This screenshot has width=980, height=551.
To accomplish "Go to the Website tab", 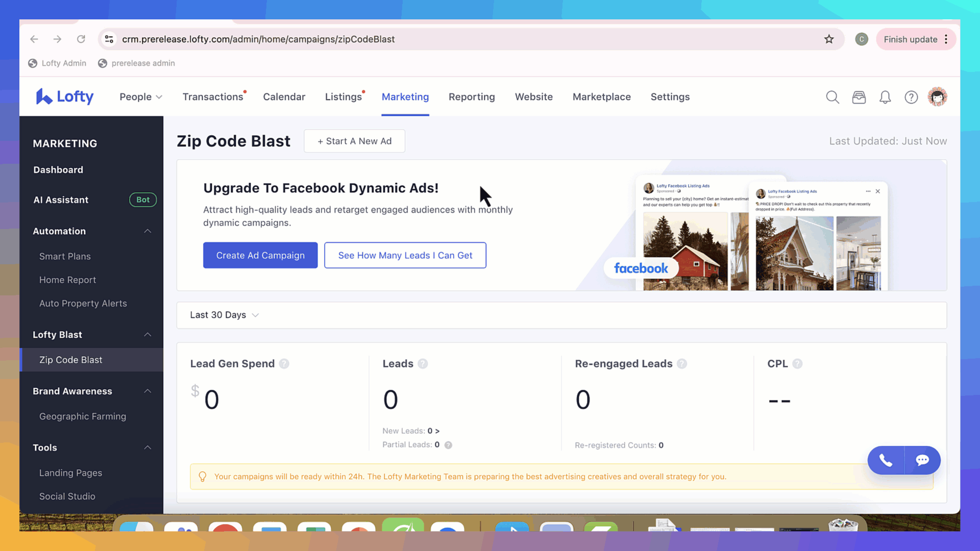I will point(534,97).
